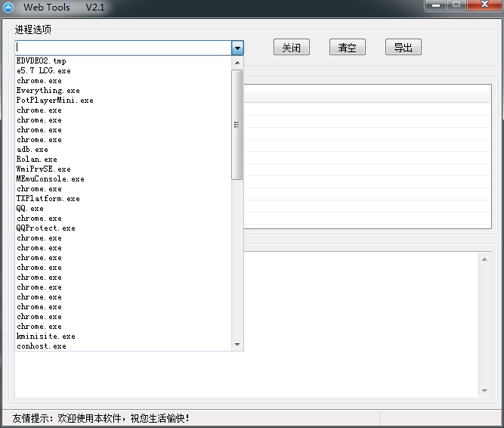Click the 导出 button

pos(403,48)
